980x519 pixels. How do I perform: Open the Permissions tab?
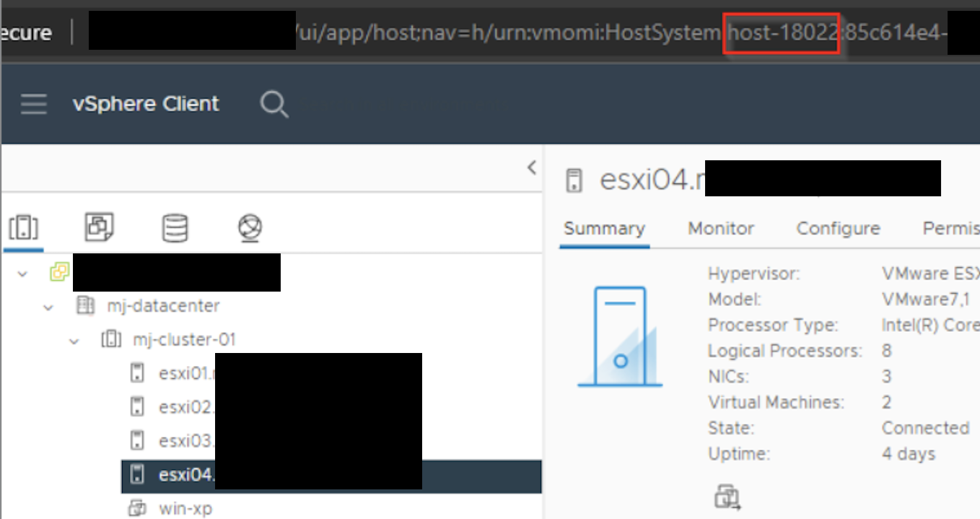[951, 229]
